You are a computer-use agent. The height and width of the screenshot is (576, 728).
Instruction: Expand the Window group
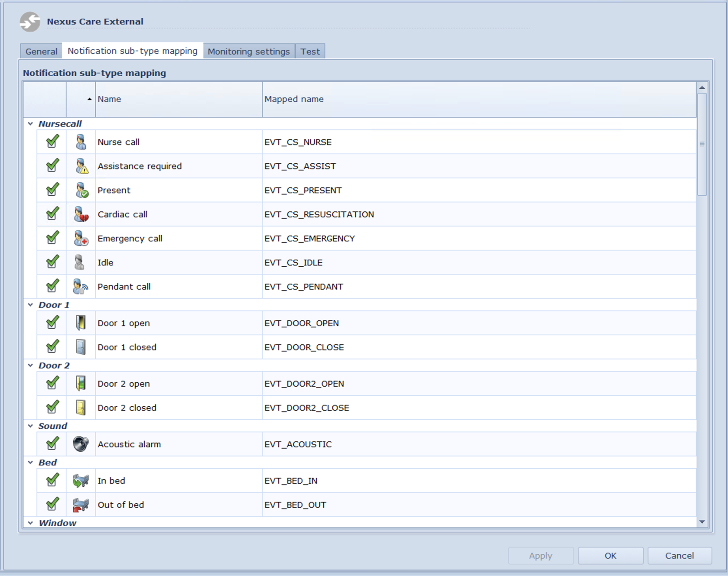point(30,523)
